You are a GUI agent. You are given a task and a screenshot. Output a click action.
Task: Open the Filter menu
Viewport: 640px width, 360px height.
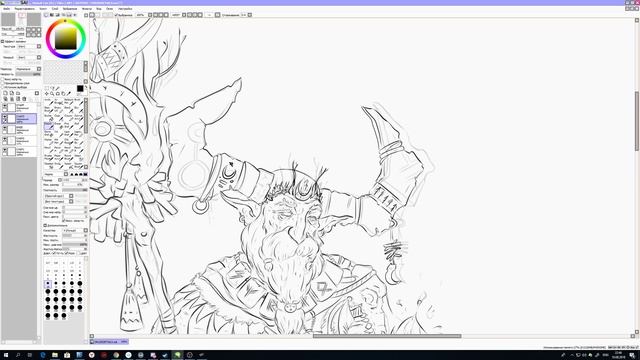coord(87,9)
